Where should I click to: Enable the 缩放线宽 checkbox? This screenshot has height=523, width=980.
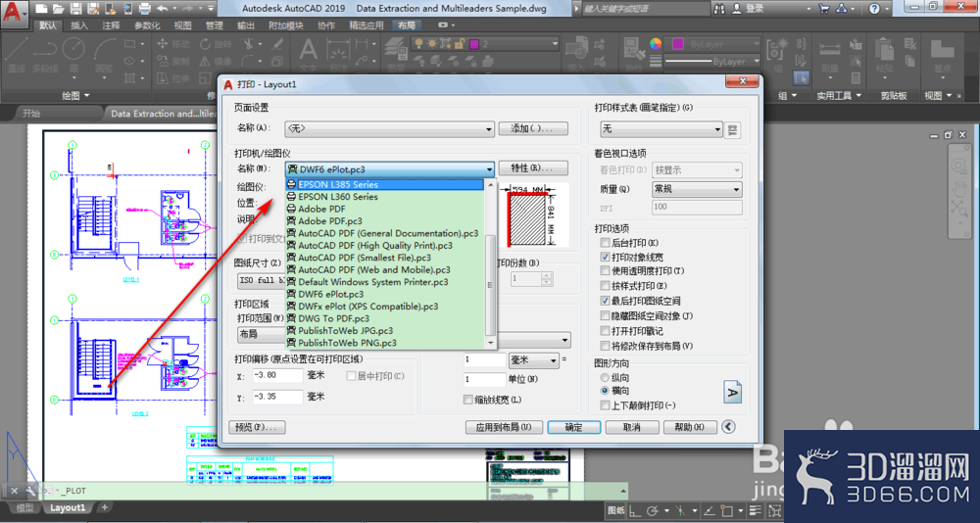pos(467,400)
